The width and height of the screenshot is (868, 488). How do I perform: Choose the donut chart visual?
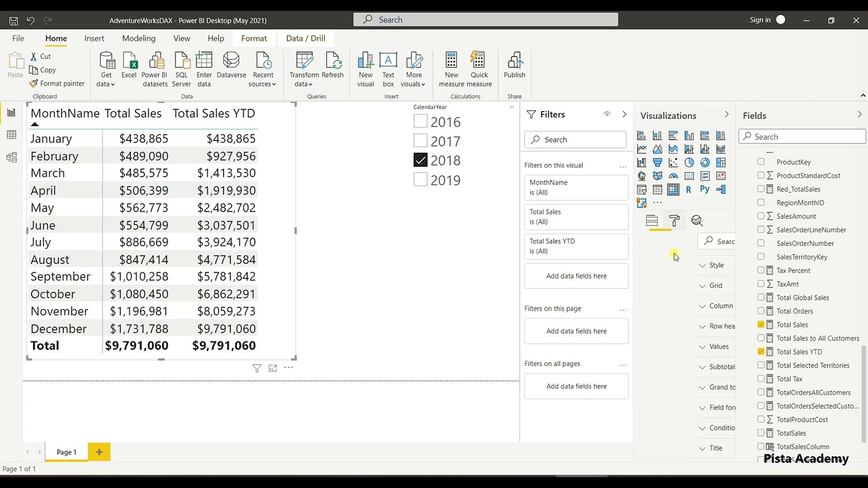pos(705,163)
